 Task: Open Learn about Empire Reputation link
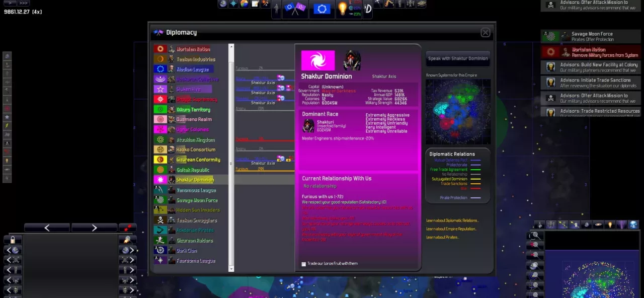point(451,229)
